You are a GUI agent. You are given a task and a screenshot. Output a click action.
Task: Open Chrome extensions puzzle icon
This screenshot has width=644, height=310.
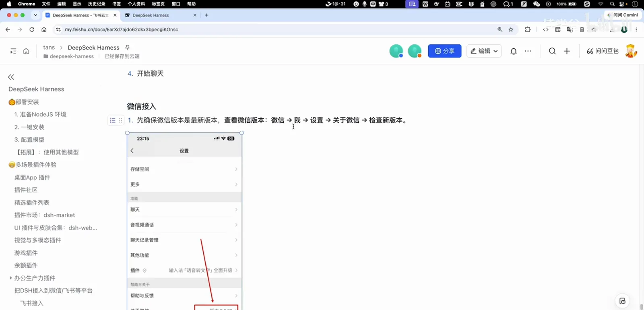tap(528, 29)
